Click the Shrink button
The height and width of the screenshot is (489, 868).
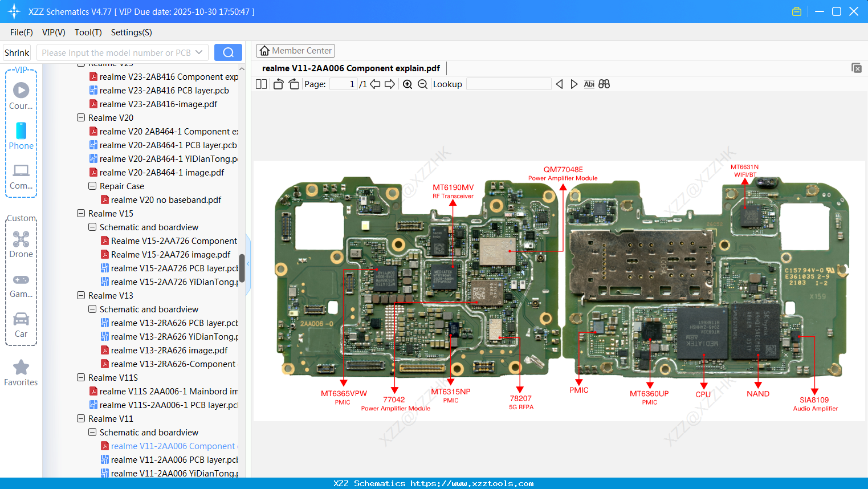pos(17,52)
